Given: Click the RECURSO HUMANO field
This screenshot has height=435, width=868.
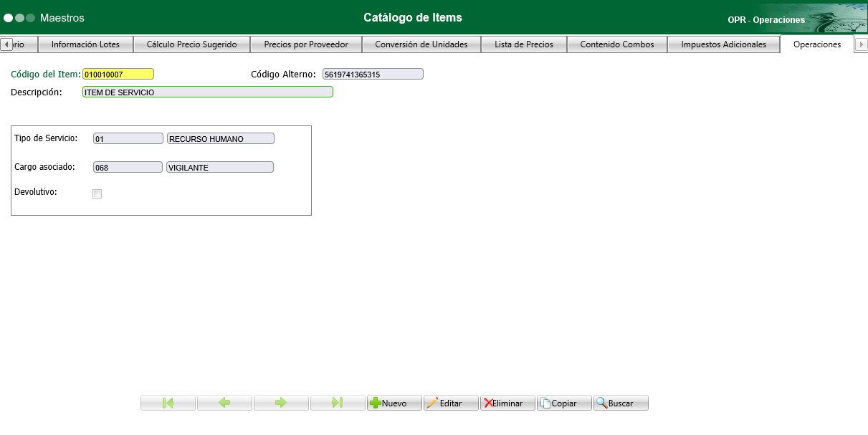Looking at the screenshot, I should (x=221, y=138).
